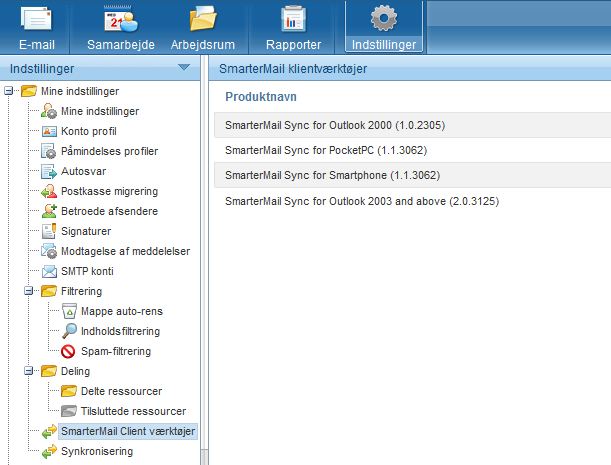Collapse the Mine indstillinger root node

[9, 91]
